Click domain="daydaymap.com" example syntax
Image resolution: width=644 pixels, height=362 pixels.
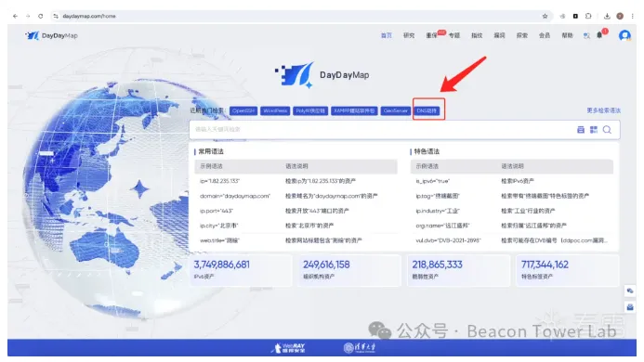235,196
